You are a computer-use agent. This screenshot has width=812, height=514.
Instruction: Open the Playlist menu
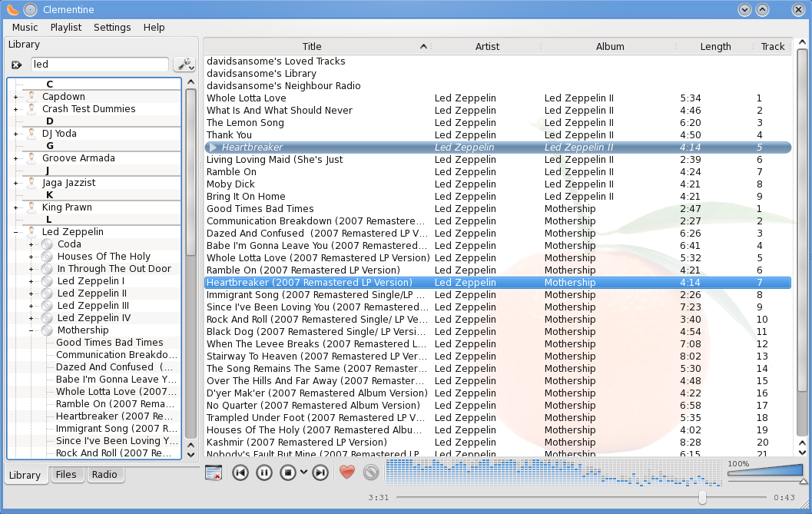[66, 27]
